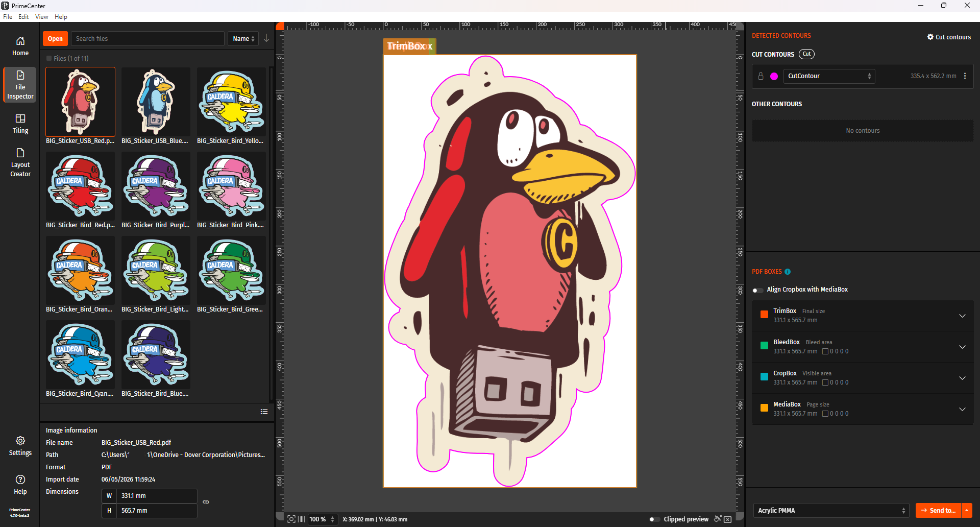
Task: Click the orange ruler origin corner
Action: (x=280, y=26)
